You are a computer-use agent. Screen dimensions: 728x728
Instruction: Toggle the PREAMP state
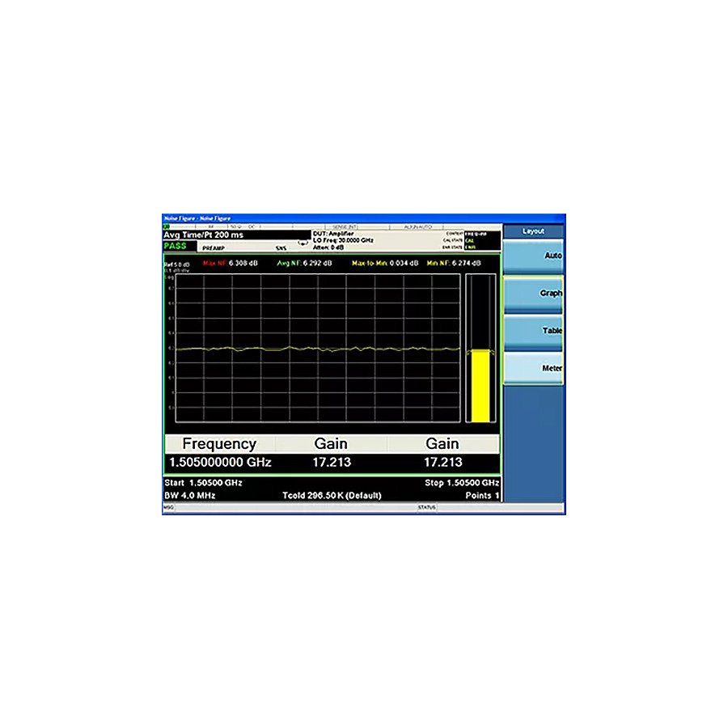(212, 247)
